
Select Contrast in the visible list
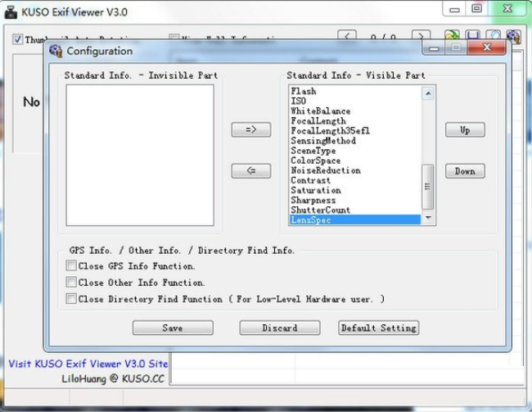pyautogui.click(x=355, y=180)
